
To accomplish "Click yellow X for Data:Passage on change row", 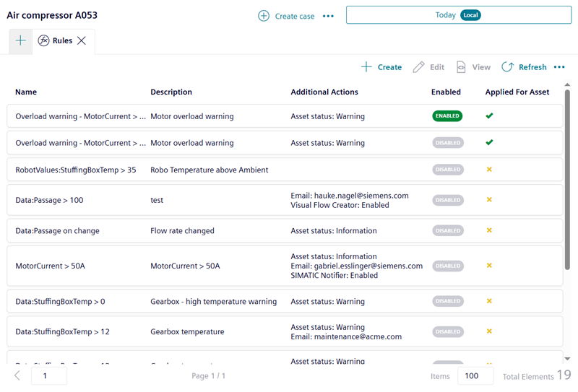I will point(489,230).
